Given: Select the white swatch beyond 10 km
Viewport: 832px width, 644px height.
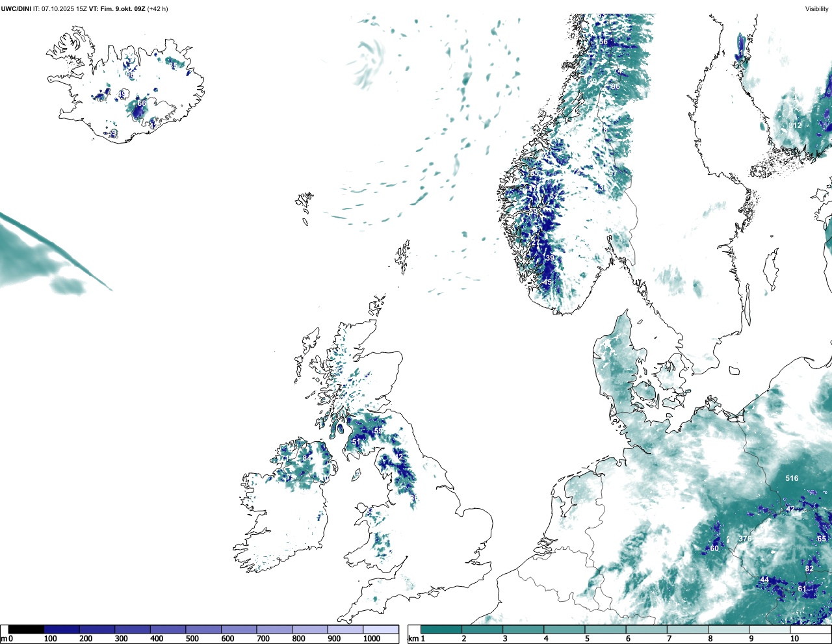Looking at the screenshot, I should click(x=811, y=630).
